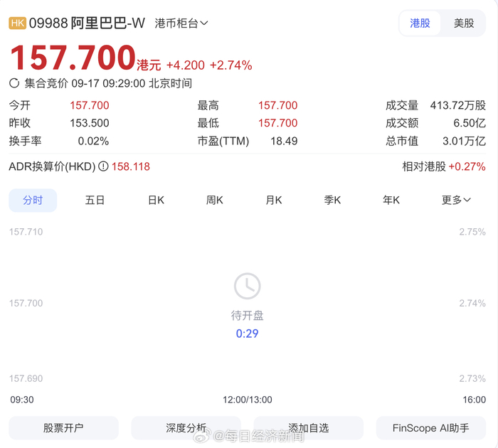498x448 pixels.
Task: Click the stock title 09988 阿里巴巴-W
Action: 87,23
